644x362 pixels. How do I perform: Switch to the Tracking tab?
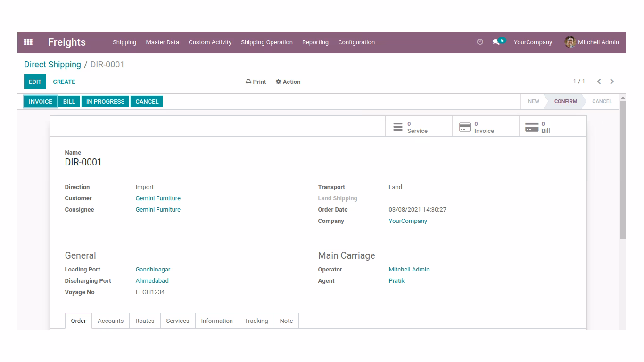click(x=256, y=321)
